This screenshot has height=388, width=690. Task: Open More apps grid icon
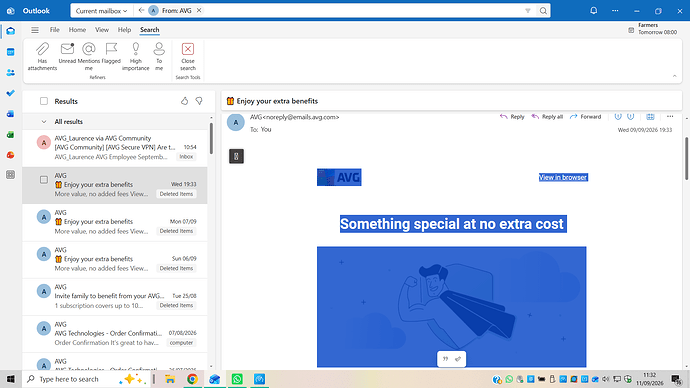click(x=11, y=175)
